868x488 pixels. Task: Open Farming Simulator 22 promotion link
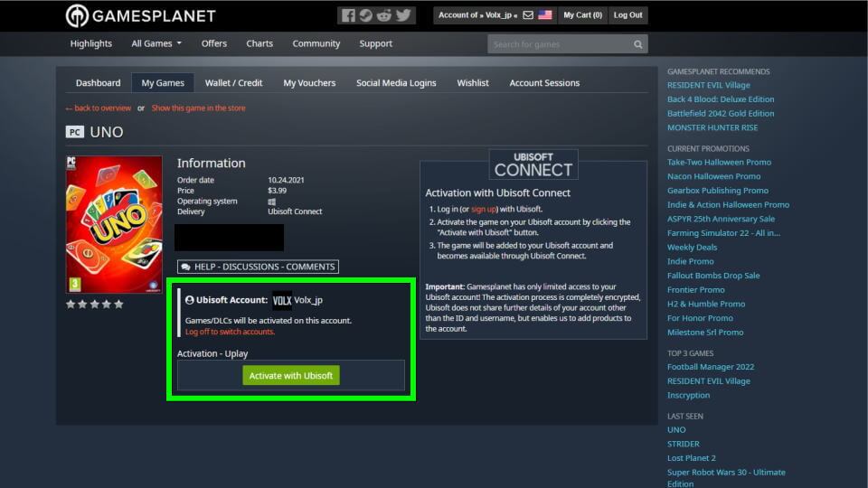[x=723, y=233]
